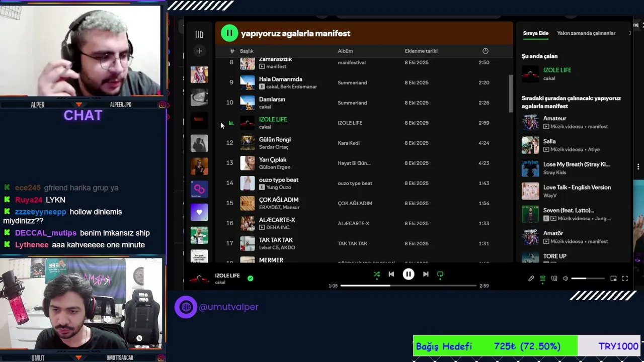Viewport: 644px width, 362px height.
Task: Open the red-glow dark cover playlist in sidebar
Action: [199, 120]
